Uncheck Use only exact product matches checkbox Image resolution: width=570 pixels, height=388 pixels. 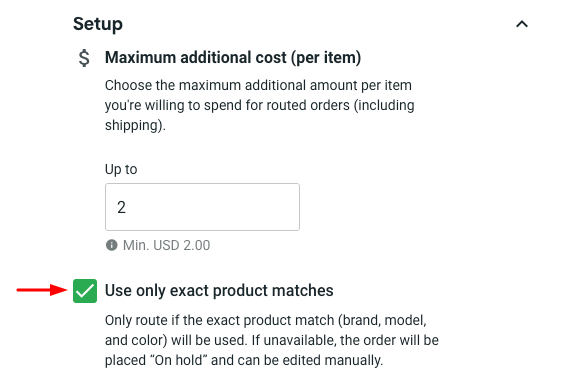coord(85,291)
